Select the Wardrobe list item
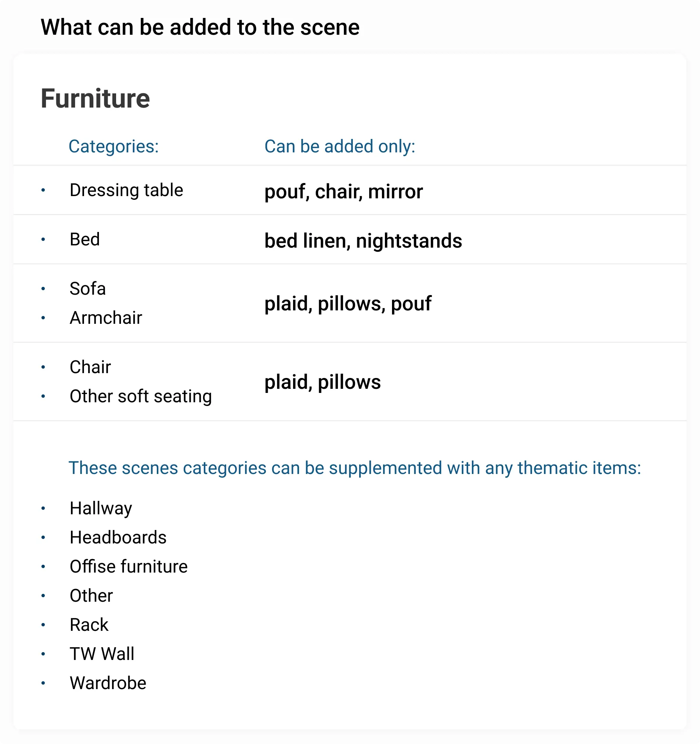 tap(108, 683)
